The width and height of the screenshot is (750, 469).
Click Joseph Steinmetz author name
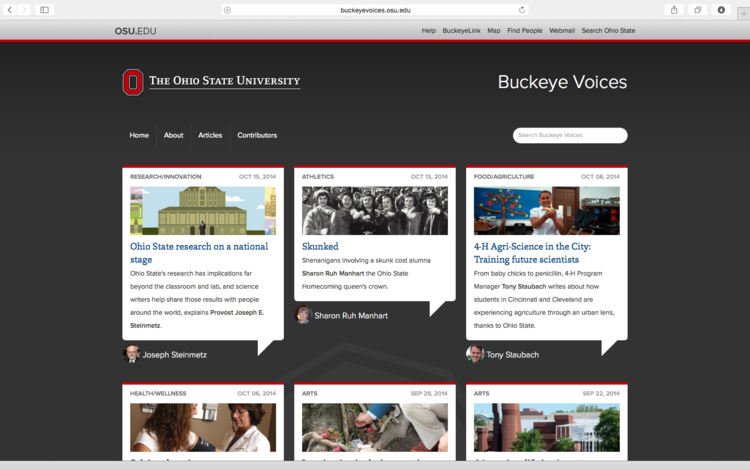pyautogui.click(x=175, y=355)
